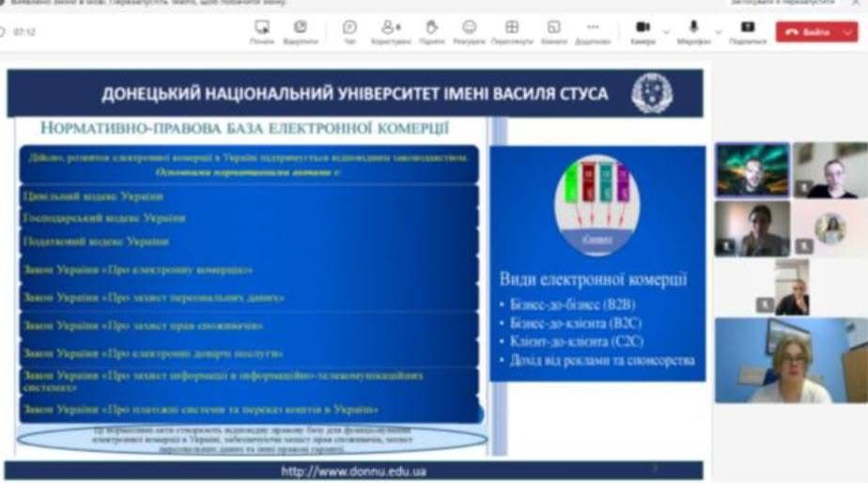Close the top notification banner

point(857,3)
